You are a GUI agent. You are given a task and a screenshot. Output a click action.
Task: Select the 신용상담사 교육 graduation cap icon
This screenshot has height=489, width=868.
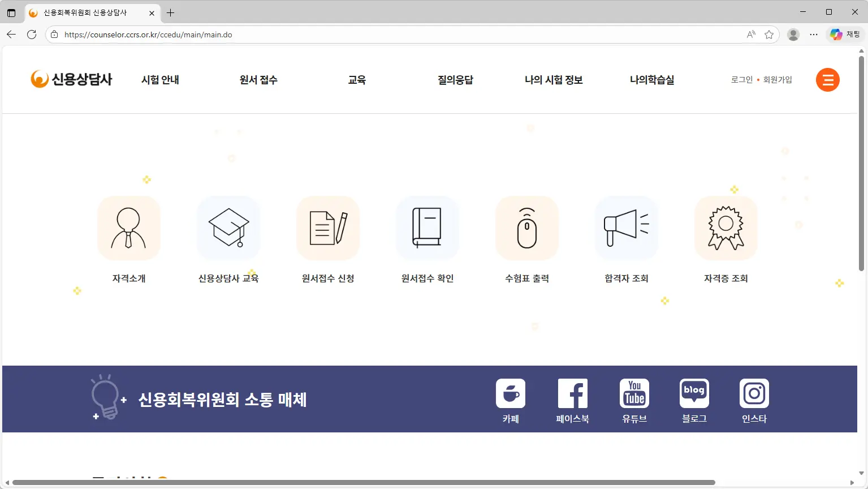tap(228, 228)
